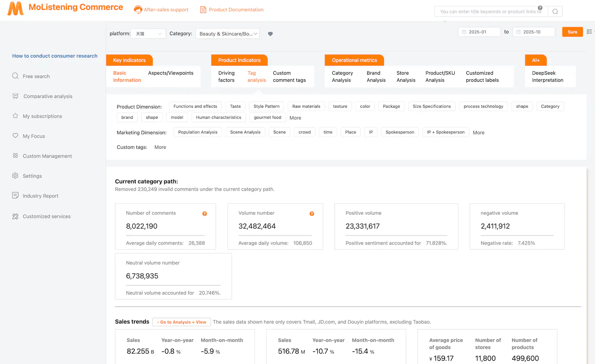Open Settings gear in the sidebar
This screenshot has width=595, height=364.
(15, 176)
